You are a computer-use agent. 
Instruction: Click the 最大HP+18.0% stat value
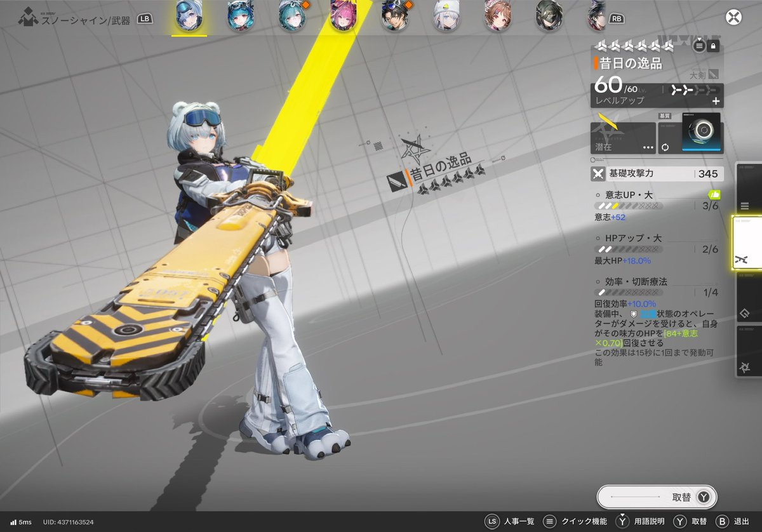623,261
